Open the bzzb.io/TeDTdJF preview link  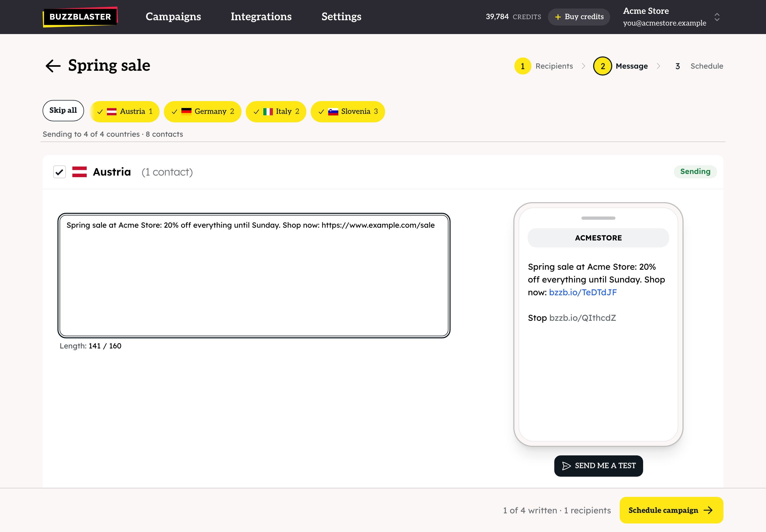click(x=583, y=292)
